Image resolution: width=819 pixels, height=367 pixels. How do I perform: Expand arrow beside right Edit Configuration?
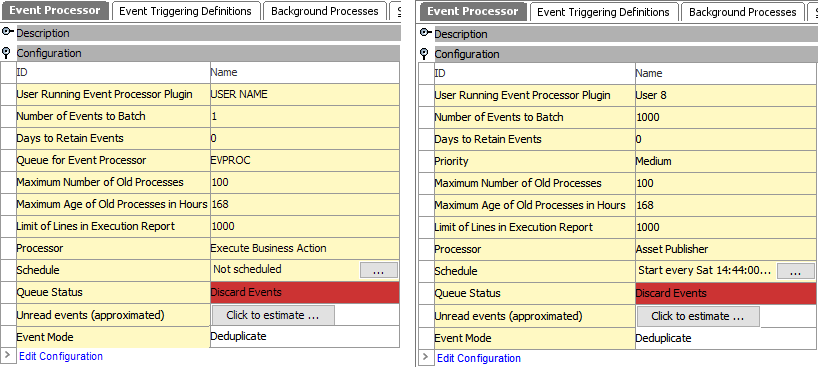(425, 357)
